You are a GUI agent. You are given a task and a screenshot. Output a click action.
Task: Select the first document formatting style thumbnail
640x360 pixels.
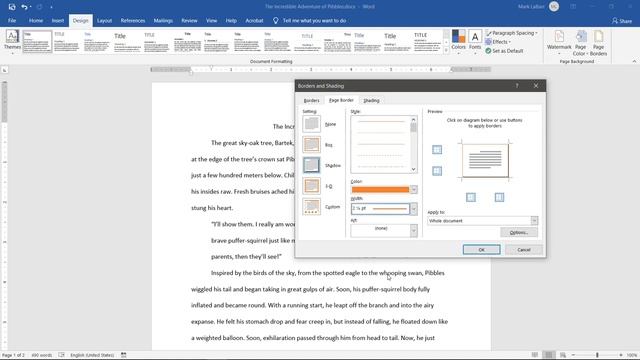coord(37,41)
